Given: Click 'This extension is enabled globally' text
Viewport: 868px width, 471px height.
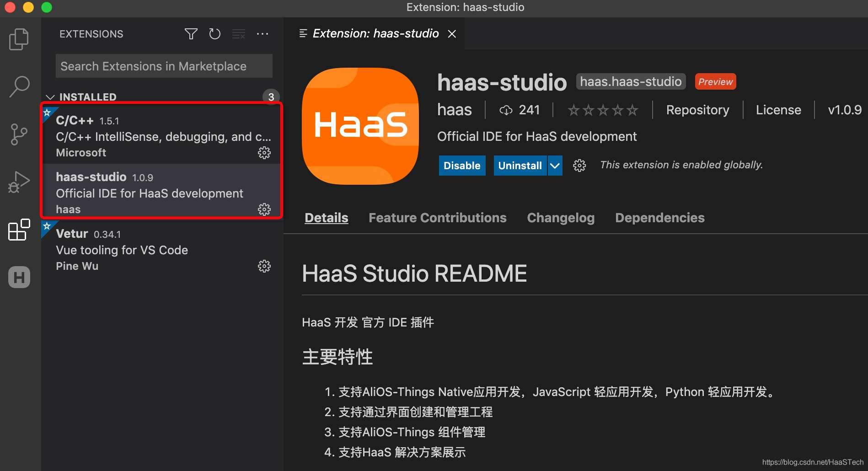Looking at the screenshot, I should point(681,165).
